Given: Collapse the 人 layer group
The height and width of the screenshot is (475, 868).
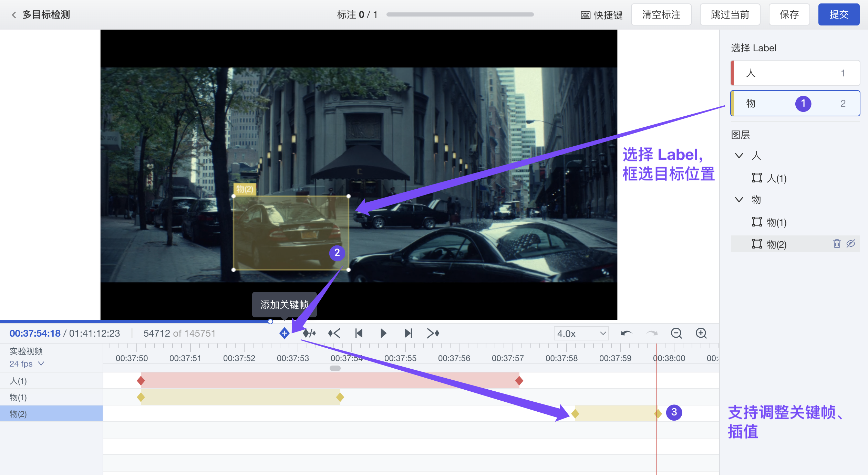Looking at the screenshot, I should click(739, 156).
